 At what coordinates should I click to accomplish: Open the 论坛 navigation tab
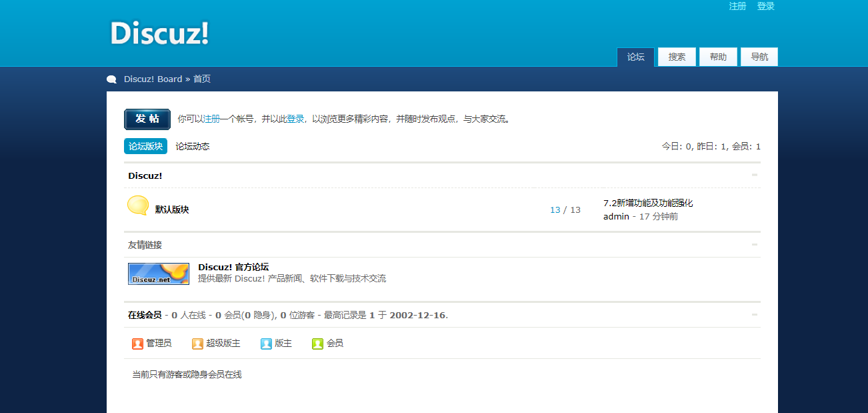tap(636, 57)
